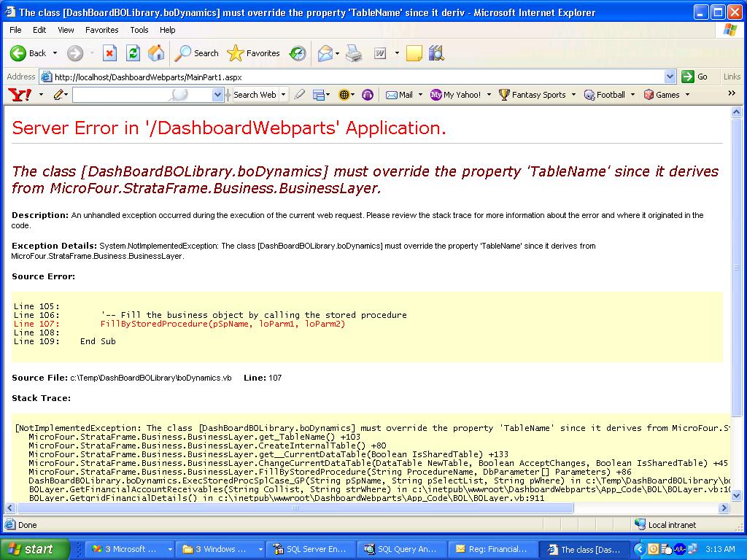The image size is (747, 560).
Task: Expand the address bar dropdown
Action: [x=670, y=77]
